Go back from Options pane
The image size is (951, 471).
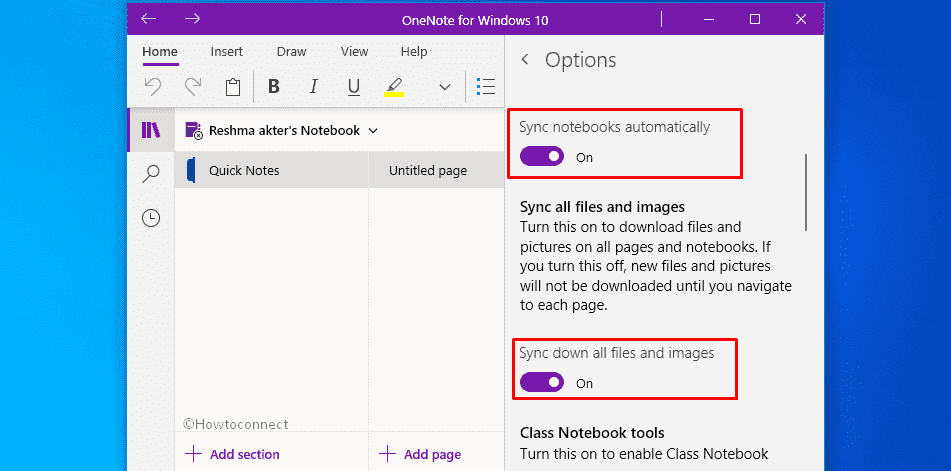[x=525, y=59]
